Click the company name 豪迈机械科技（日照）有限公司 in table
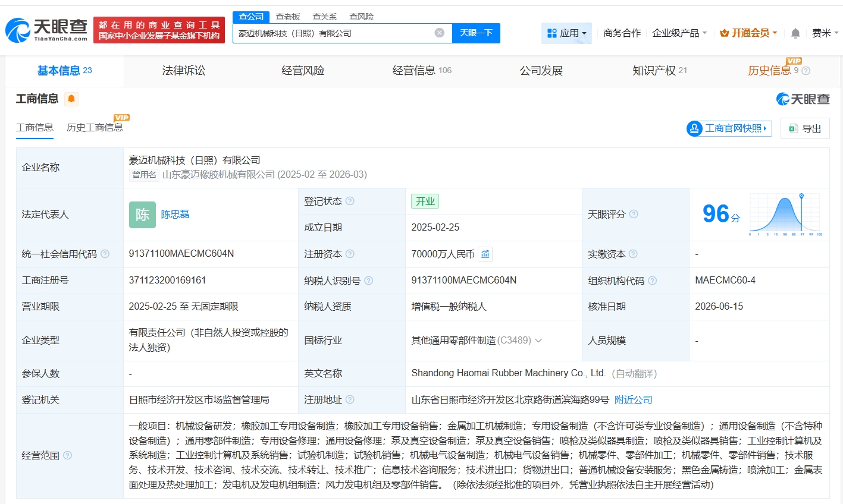 [195, 160]
